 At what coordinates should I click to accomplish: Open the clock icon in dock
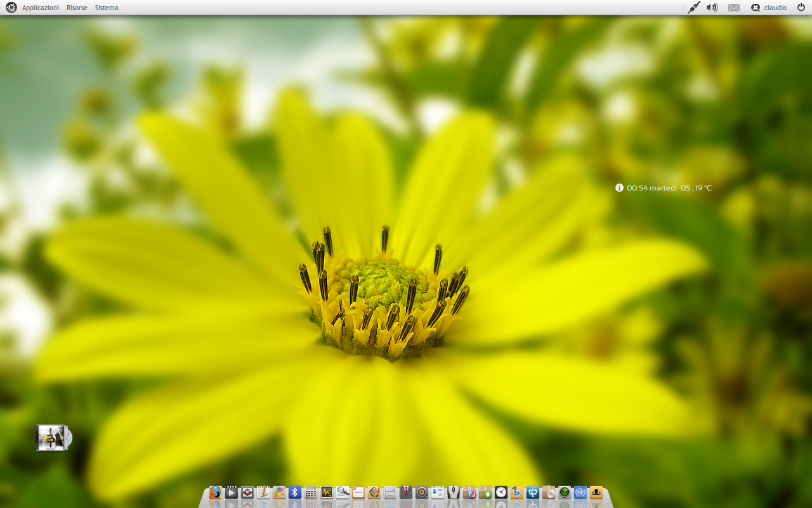point(501,493)
